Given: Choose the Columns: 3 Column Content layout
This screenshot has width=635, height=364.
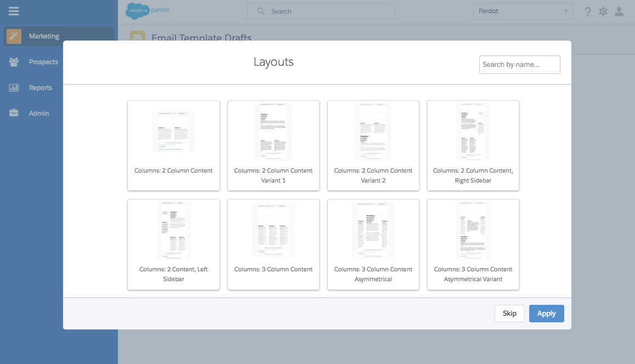Looking at the screenshot, I should click(273, 244).
